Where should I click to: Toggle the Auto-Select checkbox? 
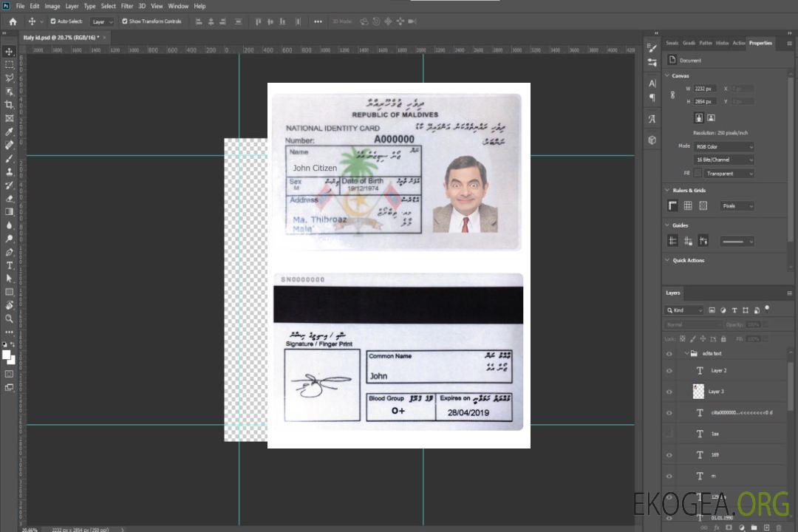53,21
